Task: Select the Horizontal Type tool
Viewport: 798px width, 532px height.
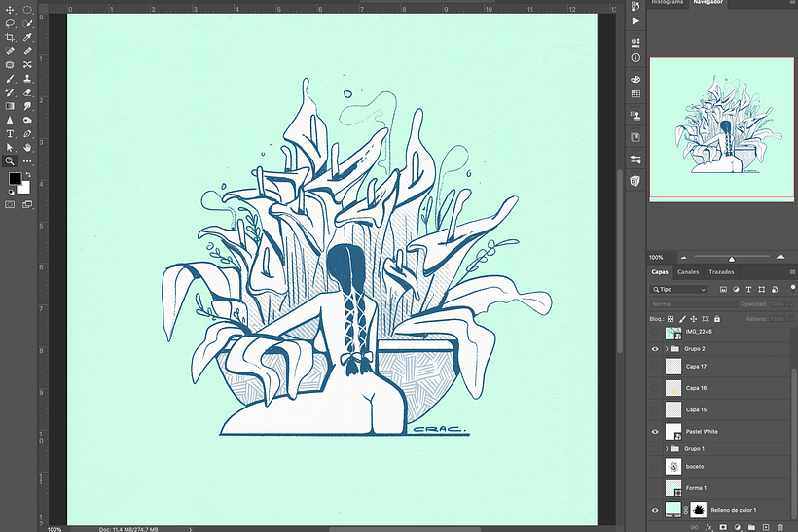Action: (10, 133)
